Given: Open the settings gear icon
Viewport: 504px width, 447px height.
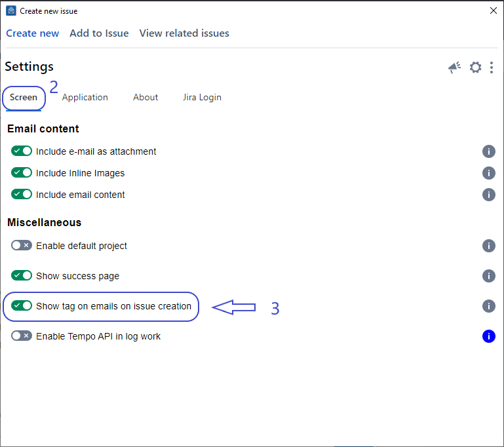Looking at the screenshot, I should tap(476, 68).
